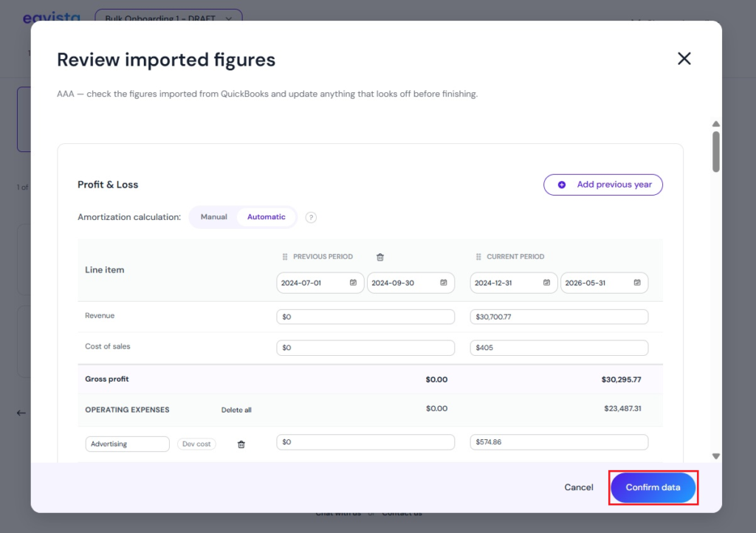Click Cost of sales previous $0 field

click(365, 348)
